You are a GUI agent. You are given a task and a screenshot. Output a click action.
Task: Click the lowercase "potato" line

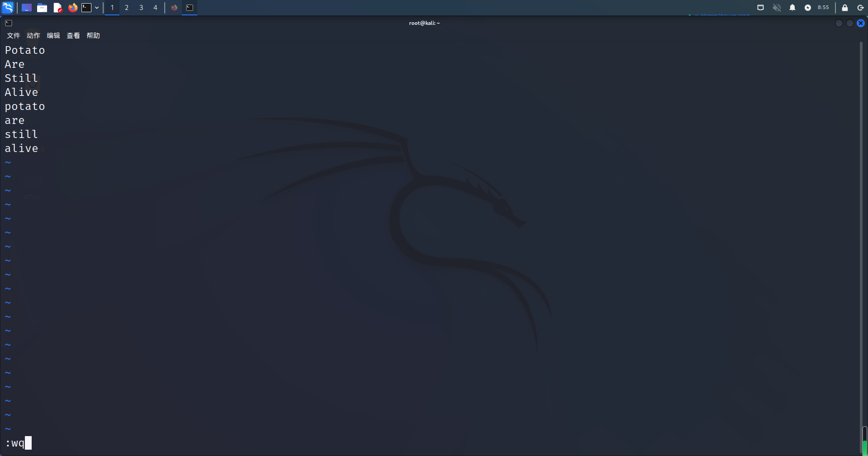pyautogui.click(x=25, y=106)
